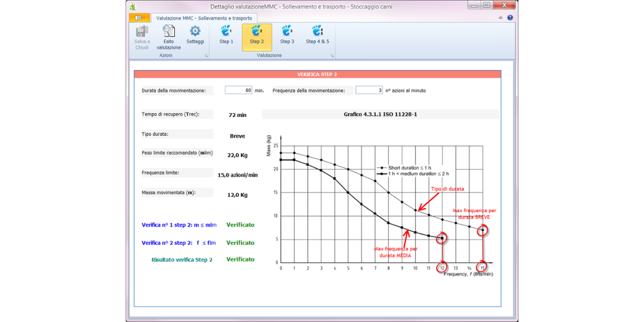Expand the Azioni group dialog launcher
The width and height of the screenshot is (644, 322).
click(x=206, y=56)
